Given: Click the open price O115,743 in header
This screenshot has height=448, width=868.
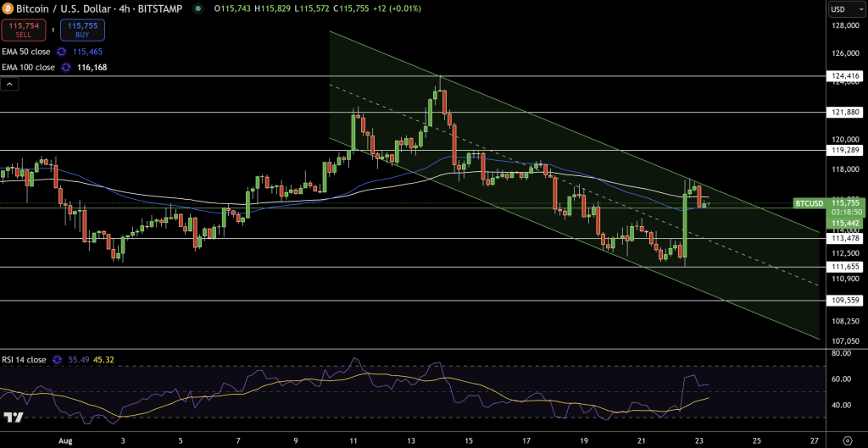Looking at the screenshot, I should [234, 8].
